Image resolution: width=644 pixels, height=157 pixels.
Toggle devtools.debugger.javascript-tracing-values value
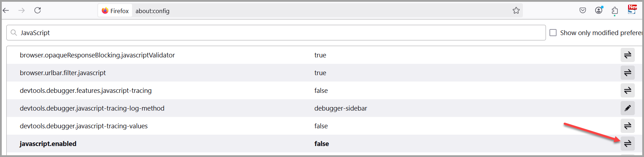coord(627,126)
